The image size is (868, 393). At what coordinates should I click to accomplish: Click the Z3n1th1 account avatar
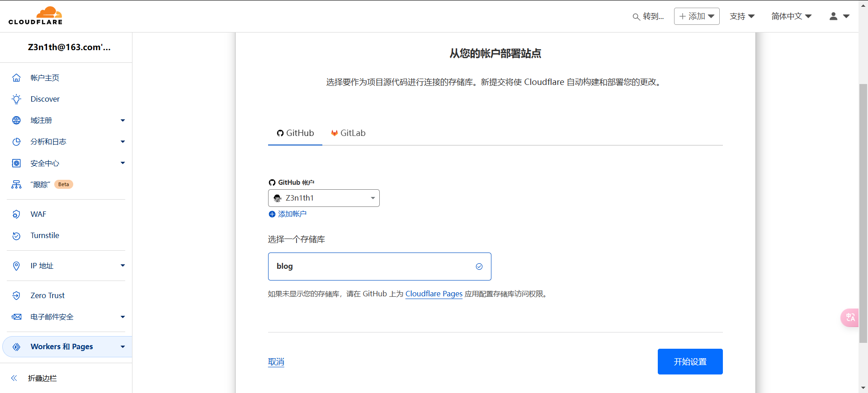point(278,198)
